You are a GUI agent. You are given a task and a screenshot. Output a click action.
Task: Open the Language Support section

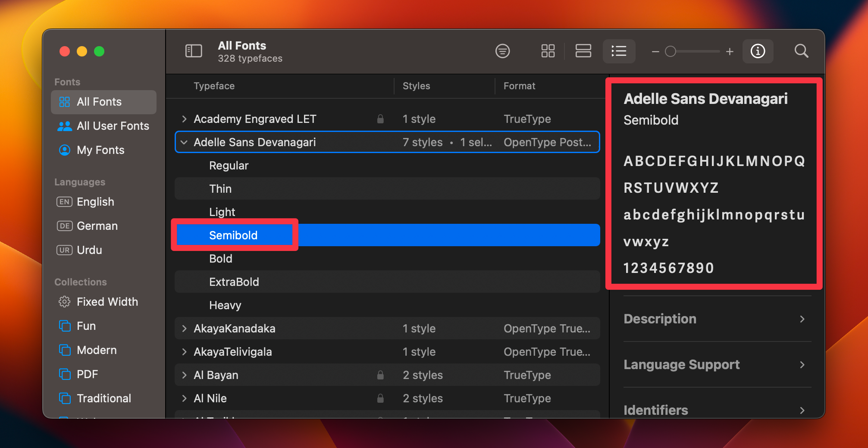point(682,364)
